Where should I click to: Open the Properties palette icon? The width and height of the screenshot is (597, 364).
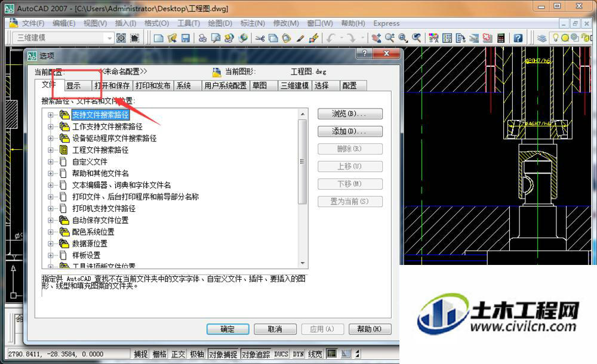click(433, 38)
